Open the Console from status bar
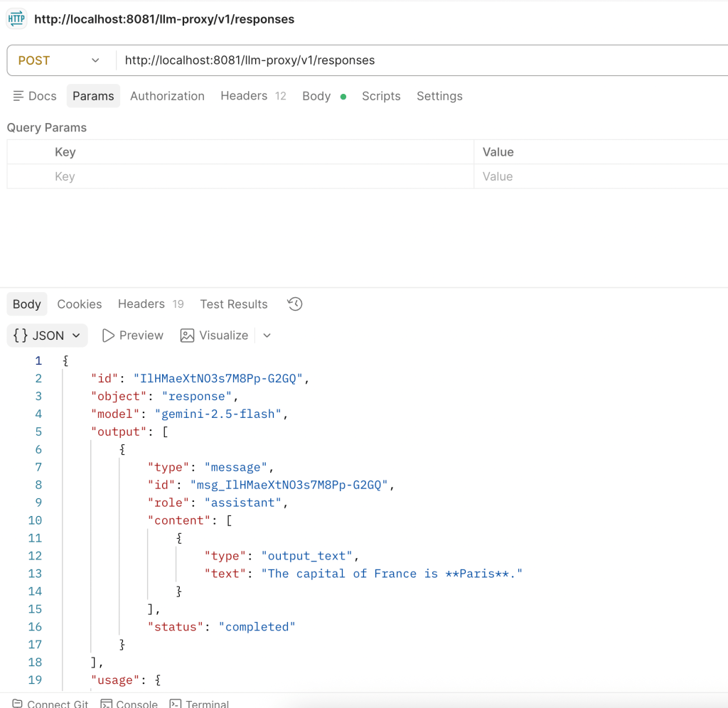The height and width of the screenshot is (708, 728). [106, 703]
